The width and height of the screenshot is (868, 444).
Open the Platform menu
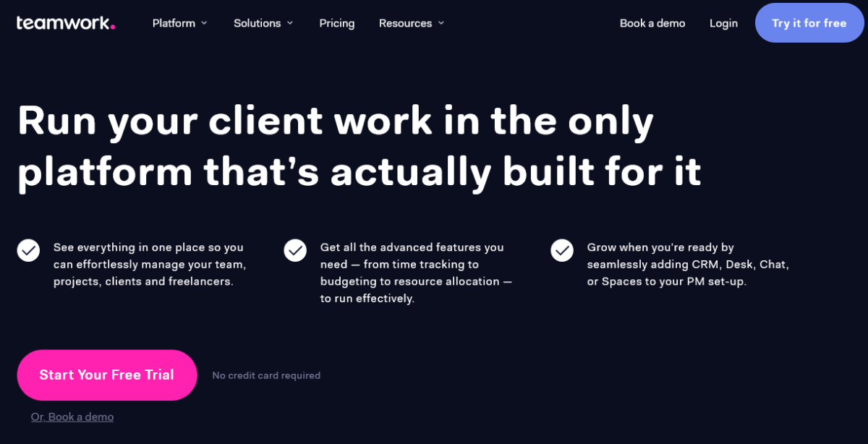coord(180,23)
